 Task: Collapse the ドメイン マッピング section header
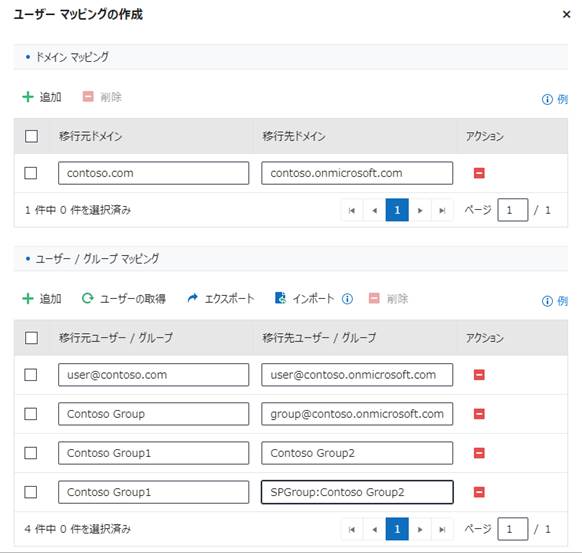pyautogui.click(x=291, y=57)
